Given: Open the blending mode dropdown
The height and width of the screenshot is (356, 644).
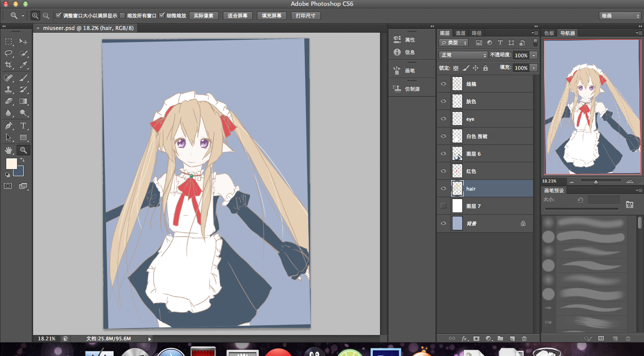Looking at the screenshot, I should coord(462,55).
